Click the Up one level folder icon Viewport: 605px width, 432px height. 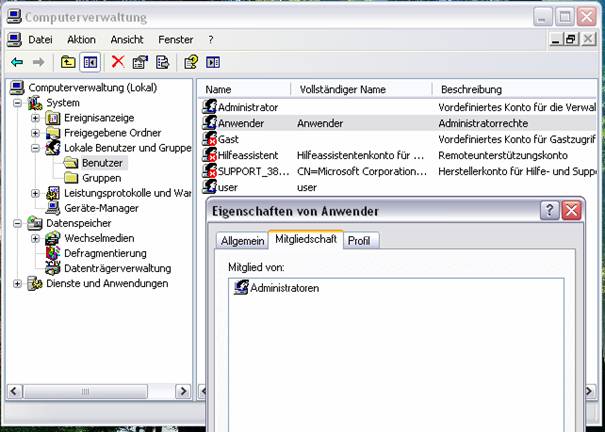[68, 62]
